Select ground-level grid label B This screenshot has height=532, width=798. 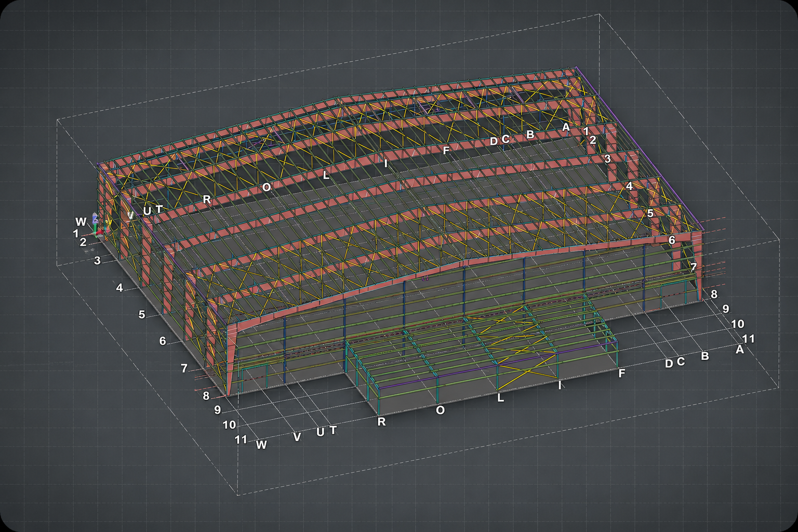705,356
